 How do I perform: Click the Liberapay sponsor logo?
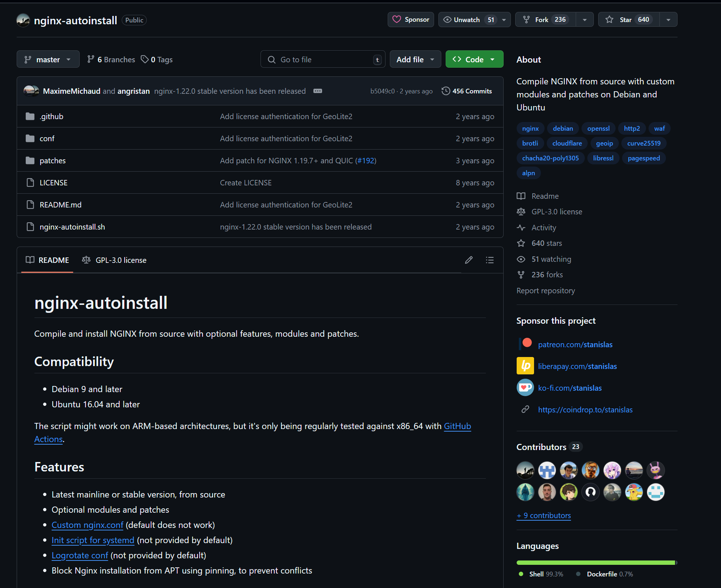[525, 366]
